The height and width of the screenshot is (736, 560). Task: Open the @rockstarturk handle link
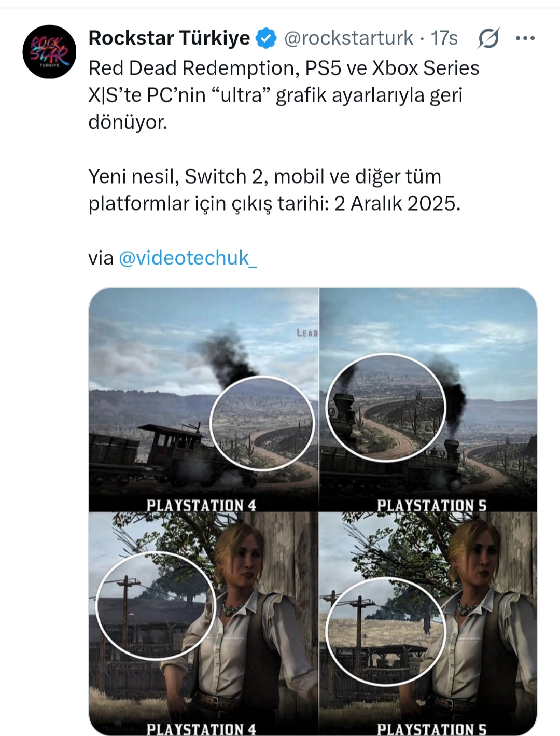tap(349, 38)
